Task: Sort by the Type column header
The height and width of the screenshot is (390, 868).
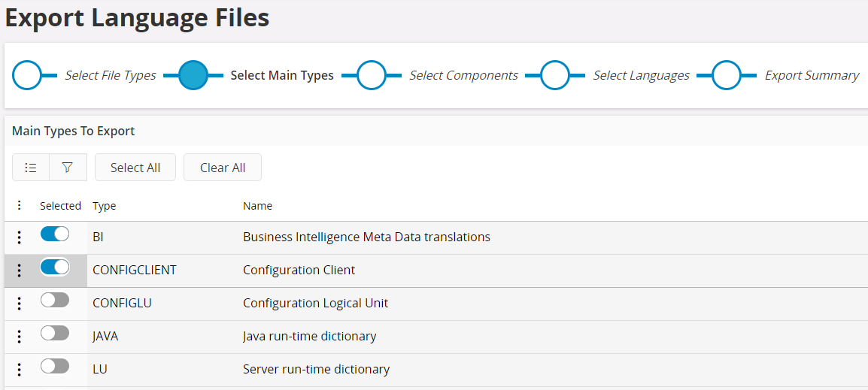Action: click(x=105, y=206)
